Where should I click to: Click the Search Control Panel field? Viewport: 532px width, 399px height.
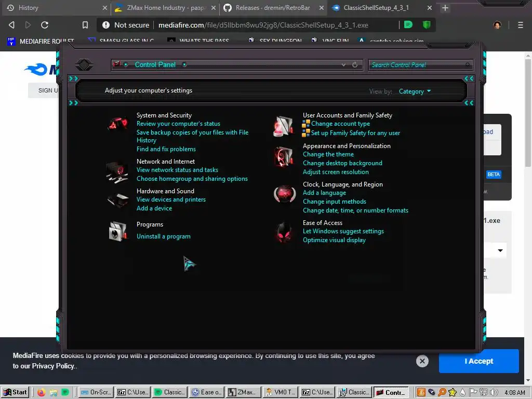[420, 64]
